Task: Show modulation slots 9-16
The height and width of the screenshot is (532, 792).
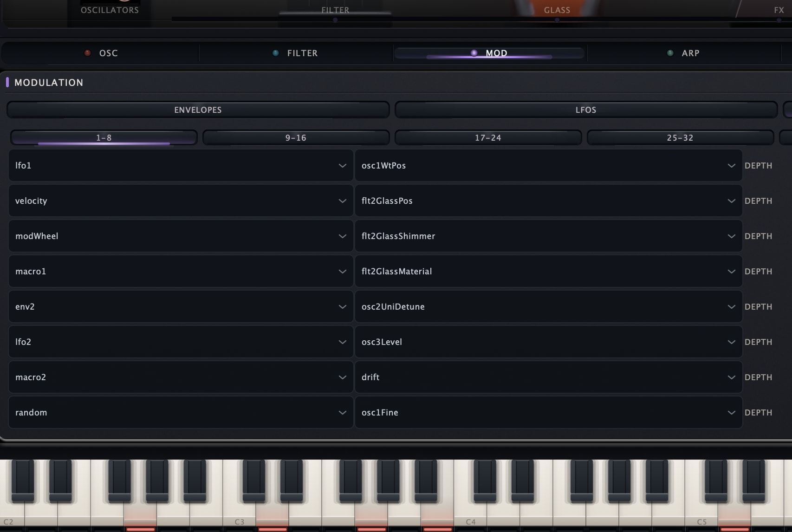Action: coord(296,138)
